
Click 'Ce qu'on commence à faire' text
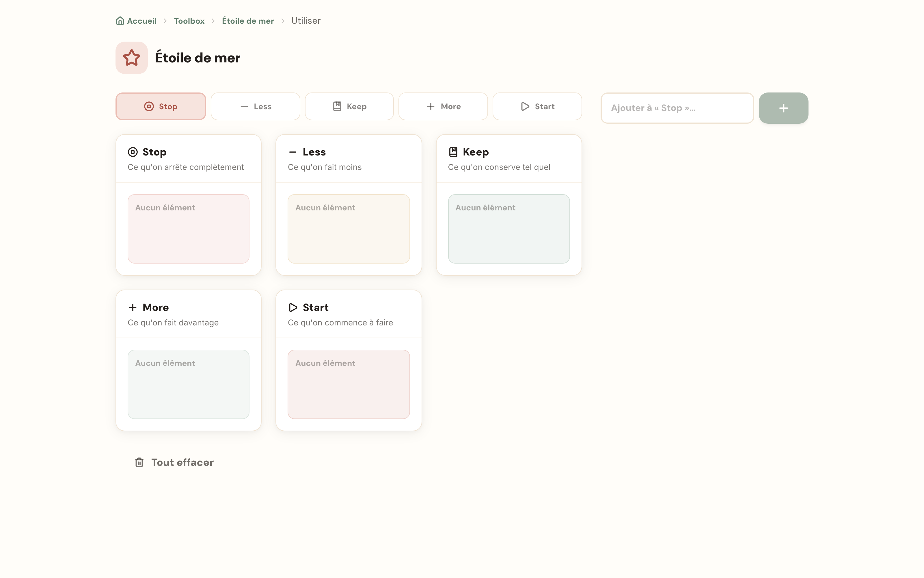(x=340, y=323)
